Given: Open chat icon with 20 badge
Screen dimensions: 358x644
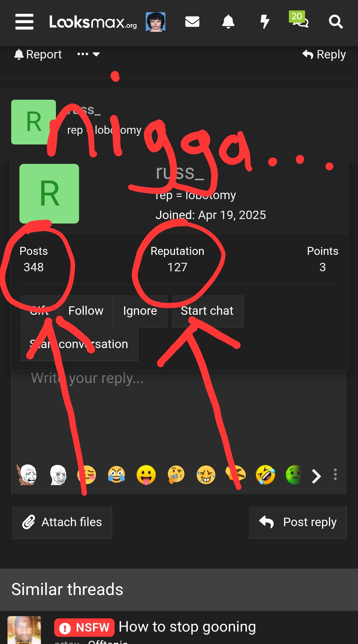Looking at the screenshot, I should coord(299,20).
